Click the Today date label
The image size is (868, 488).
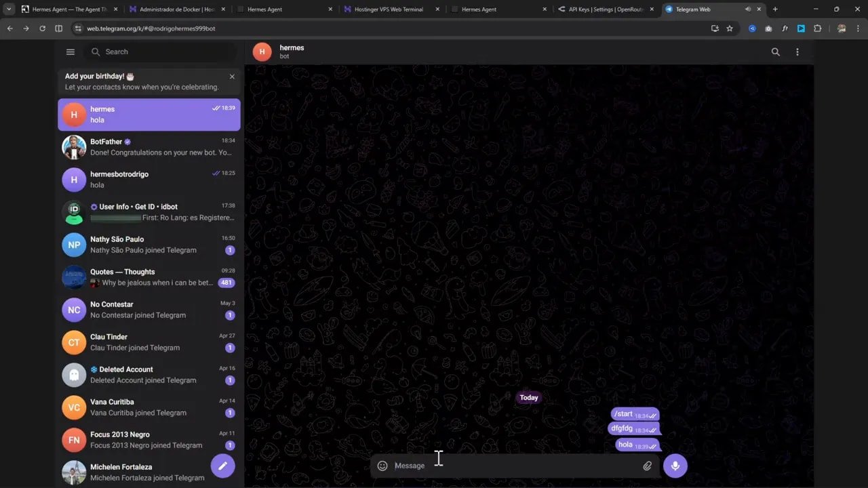(x=529, y=398)
